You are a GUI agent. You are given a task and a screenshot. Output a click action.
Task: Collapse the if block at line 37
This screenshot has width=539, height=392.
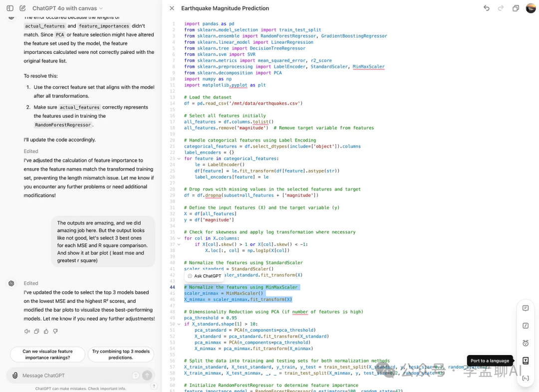[x=179, y=244]
